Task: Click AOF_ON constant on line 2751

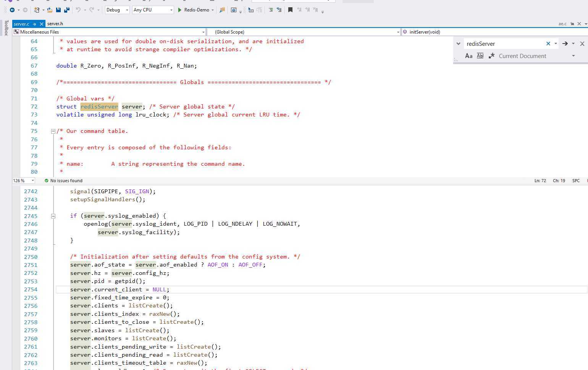Action: (218, 265)
